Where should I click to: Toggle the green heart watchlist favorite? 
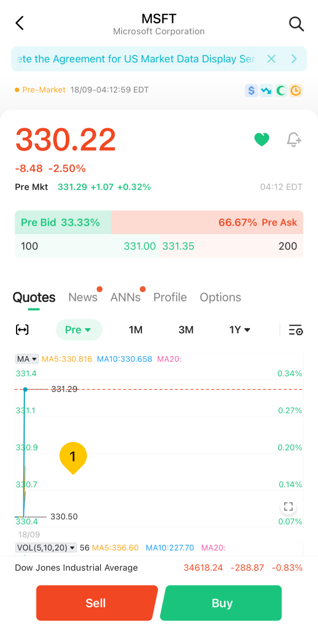262,140
